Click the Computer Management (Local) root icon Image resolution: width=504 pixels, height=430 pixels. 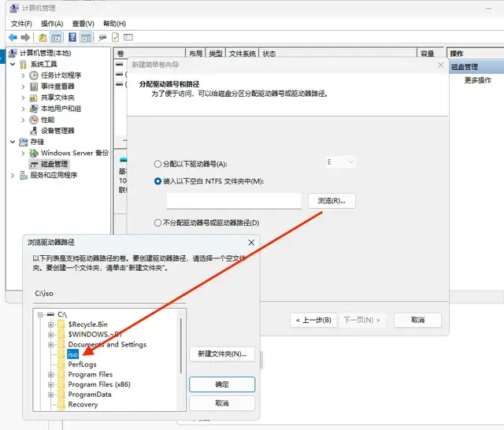[x=13, y=53]
